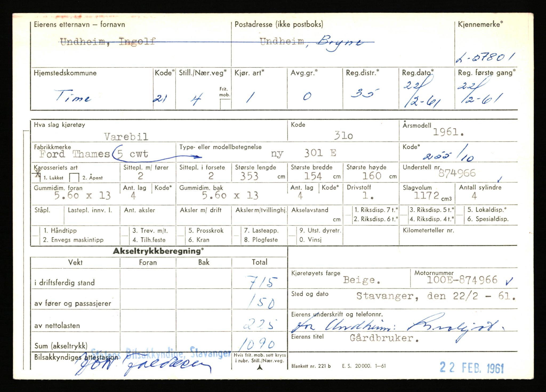
Task: Select the displacement value '1172'
Action: pyautogui.click(x=426, y=196)
